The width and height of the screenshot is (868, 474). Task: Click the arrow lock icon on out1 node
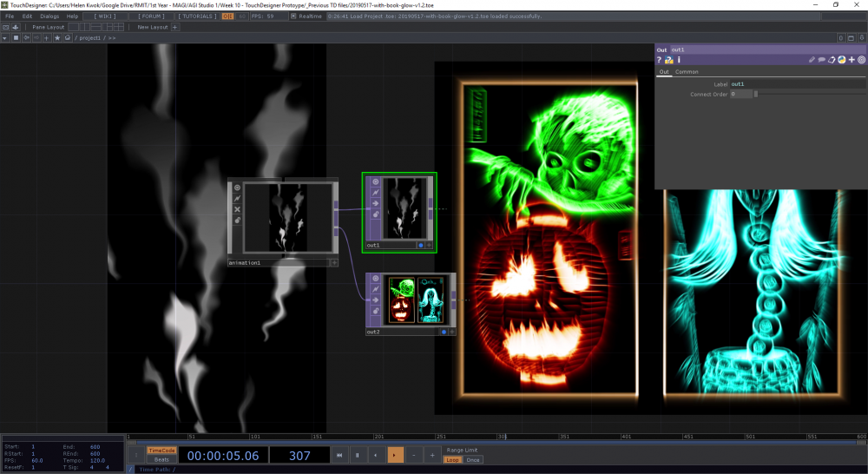(375, 203)
